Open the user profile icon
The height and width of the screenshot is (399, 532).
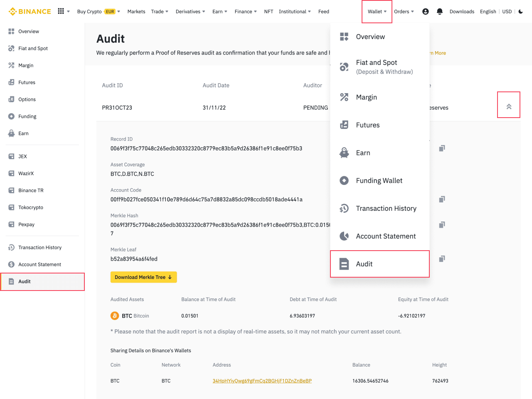(426, 12)
